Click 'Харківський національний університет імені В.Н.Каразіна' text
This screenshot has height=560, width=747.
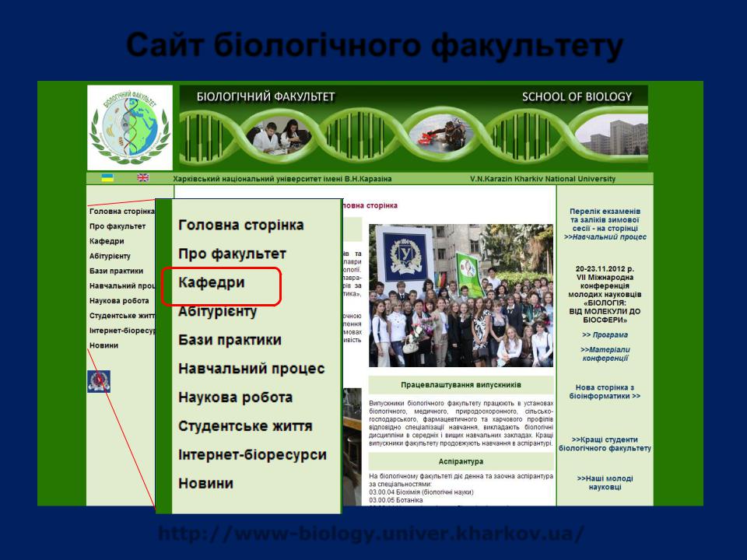tap(282, 179)
